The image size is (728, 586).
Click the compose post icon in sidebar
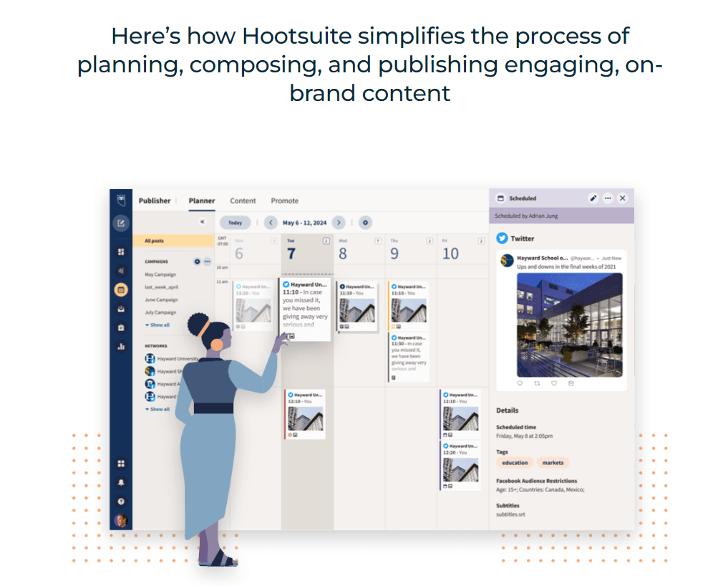point(121,223)
